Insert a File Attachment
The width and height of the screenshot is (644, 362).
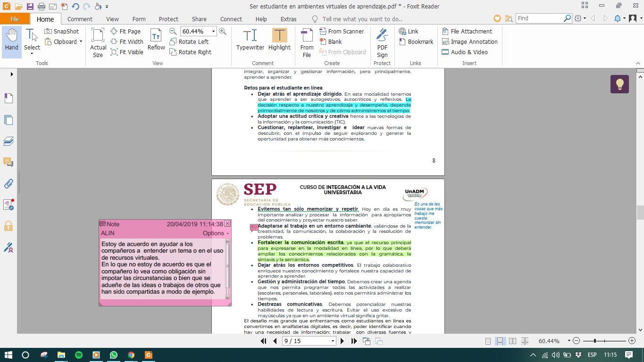point(467,31)
